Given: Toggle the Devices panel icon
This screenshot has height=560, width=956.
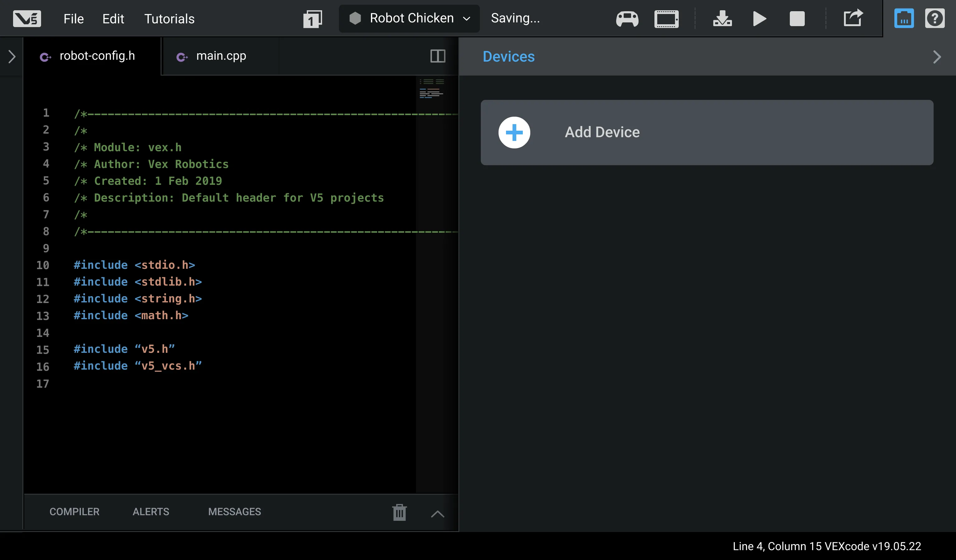Looking at the screenshot, I should [x=904, y=19].
